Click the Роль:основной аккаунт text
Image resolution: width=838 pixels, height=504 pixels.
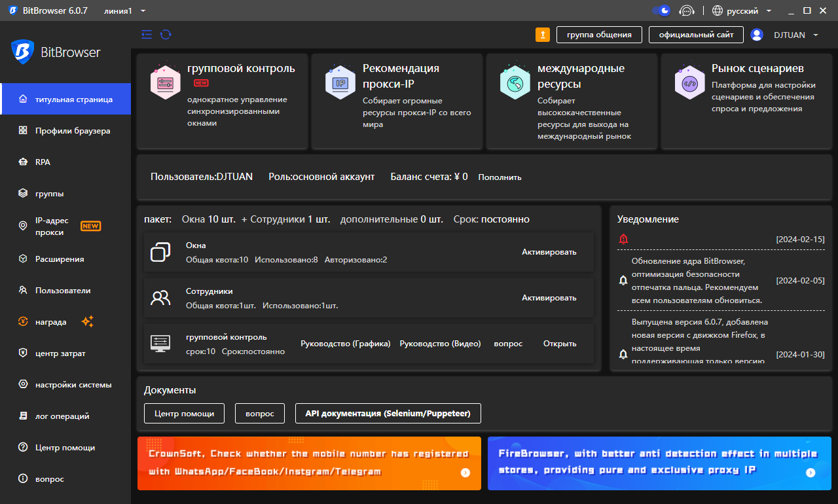(x=321, y=177)
